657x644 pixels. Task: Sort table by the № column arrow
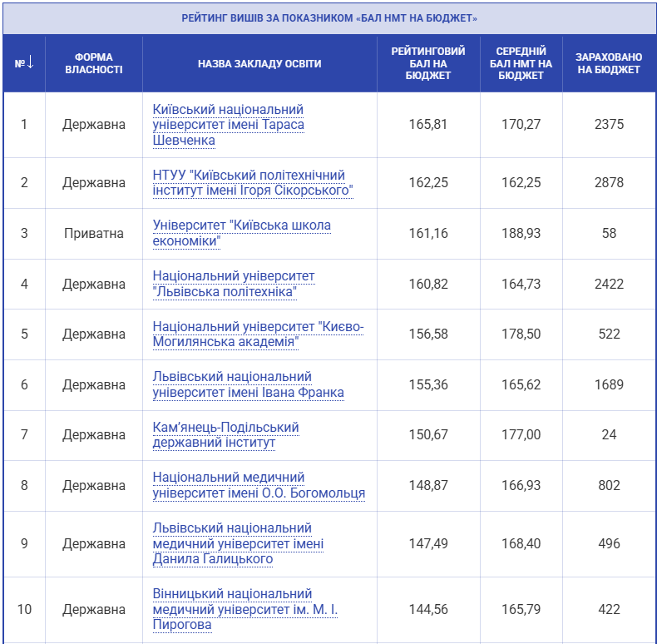tap(24, 63)
